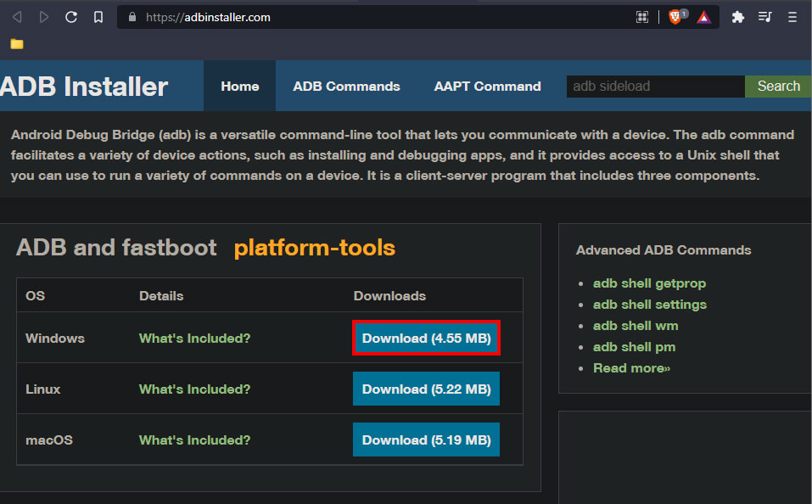Open What's Included for Linux
Image resolution: width=812 pixels, height=504 pixels.
coord(194,389)
